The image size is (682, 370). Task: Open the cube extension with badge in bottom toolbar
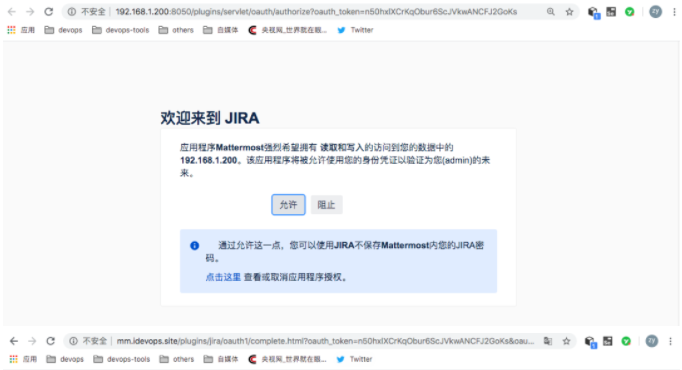click(x=590, y=342)
